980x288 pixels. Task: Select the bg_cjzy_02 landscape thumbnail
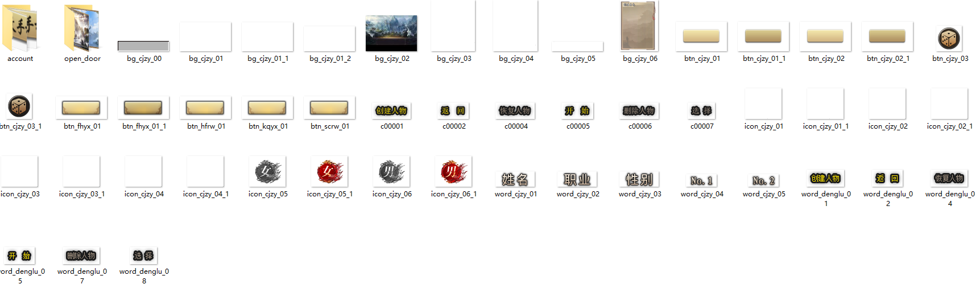tap(391, 33)
